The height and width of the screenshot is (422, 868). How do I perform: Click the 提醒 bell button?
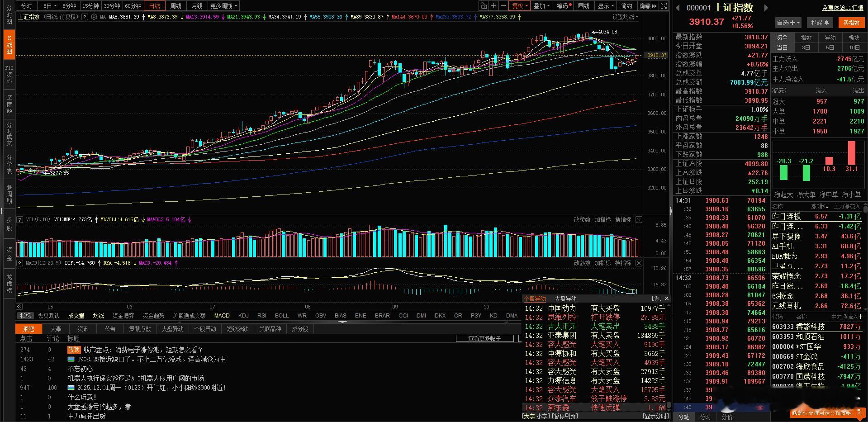pos(820,23)
